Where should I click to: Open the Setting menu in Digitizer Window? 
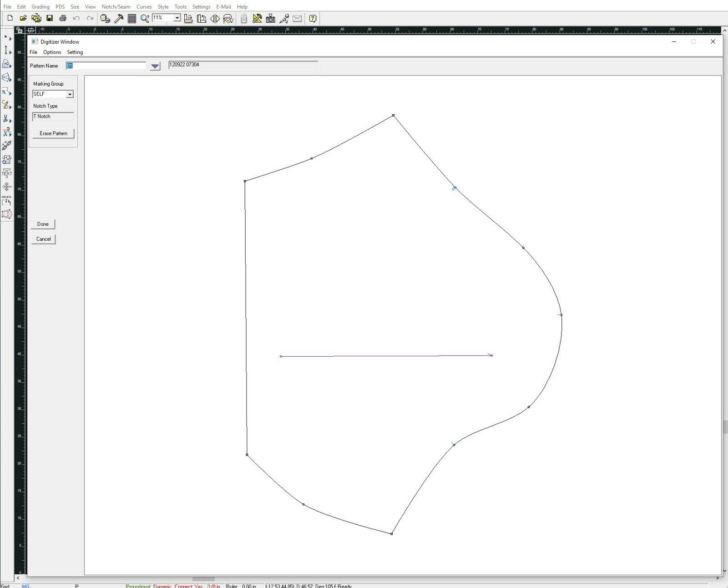tap(75, 52)
